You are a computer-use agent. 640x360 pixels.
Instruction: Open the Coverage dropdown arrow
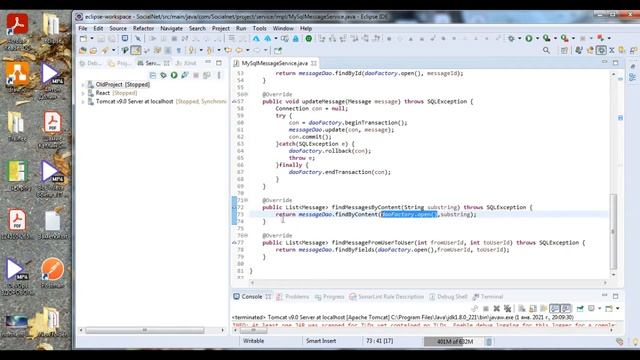coord(556,38)
